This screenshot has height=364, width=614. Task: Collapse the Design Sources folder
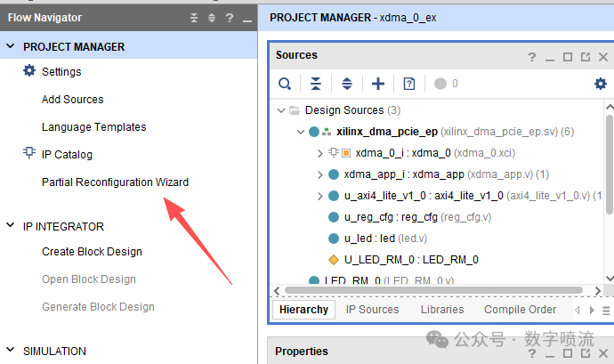[x=281, y=110]
